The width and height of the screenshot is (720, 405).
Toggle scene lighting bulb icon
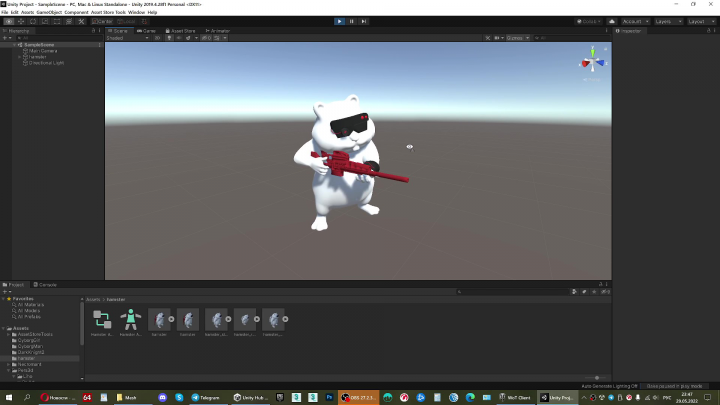click(169, 38)
